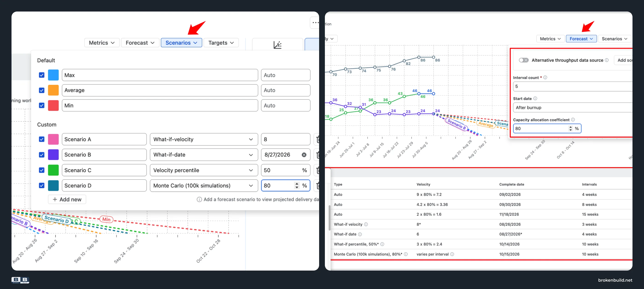Click the Scenario C percentile value 50
644x289 pixels.
point(286,170)
